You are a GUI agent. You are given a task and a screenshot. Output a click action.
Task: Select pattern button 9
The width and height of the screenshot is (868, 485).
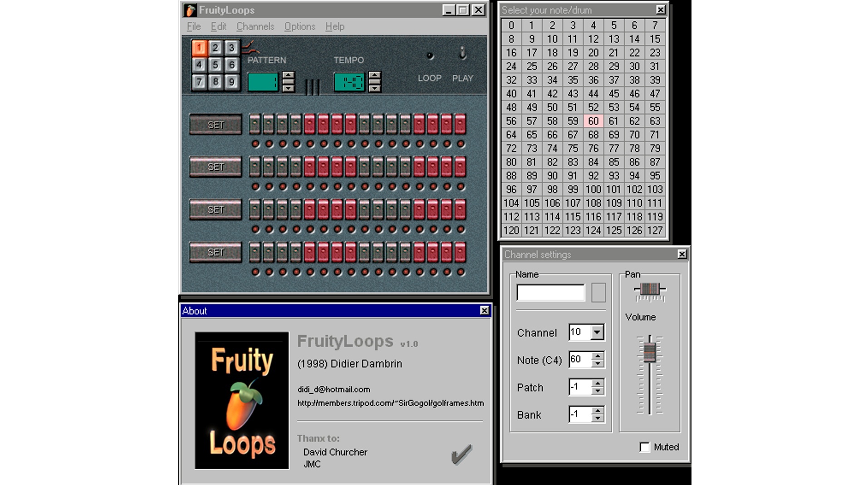[x=231, y=82]
